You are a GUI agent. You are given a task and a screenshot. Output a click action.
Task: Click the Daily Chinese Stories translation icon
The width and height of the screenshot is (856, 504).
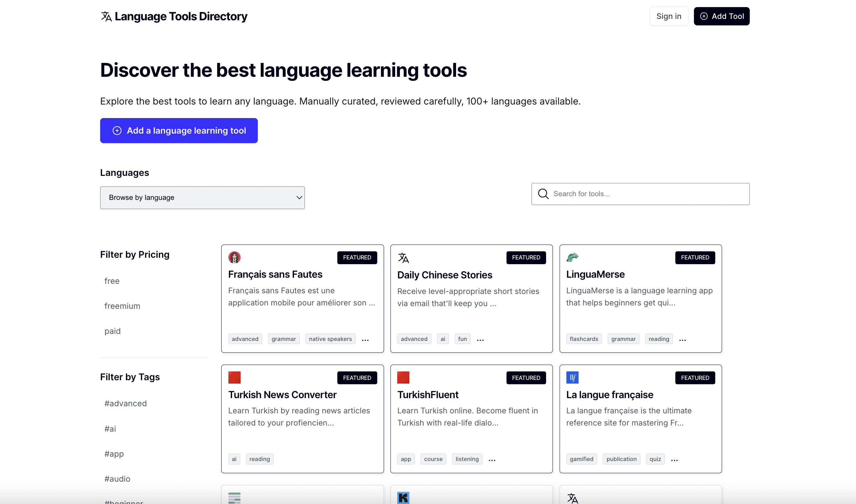(x=403, y=257)
